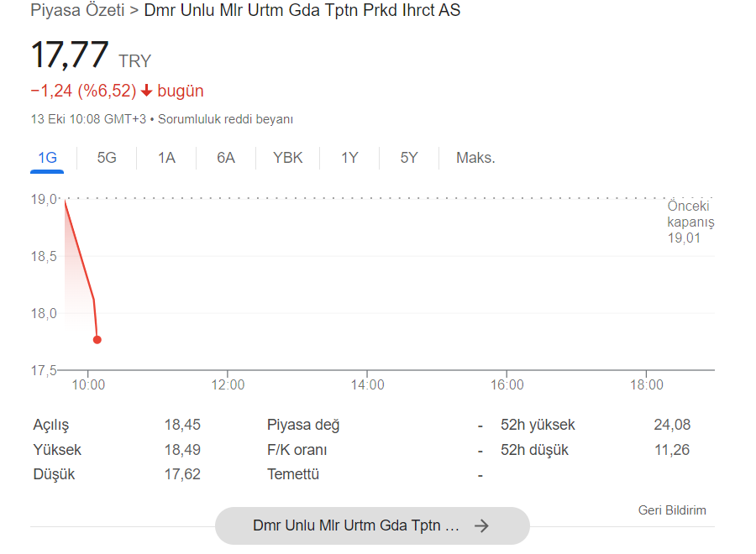Click the red current price dot

pyautogui.click(x=97, y=340)
